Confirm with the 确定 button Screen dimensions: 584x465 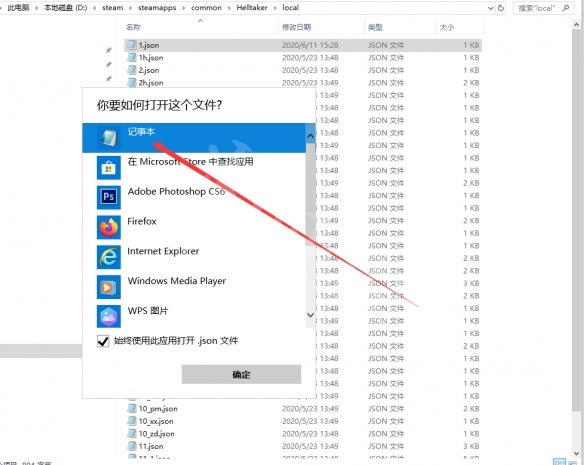coord(241,374)
